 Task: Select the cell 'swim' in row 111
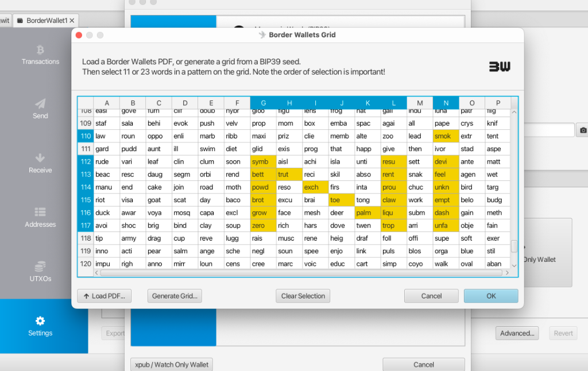(x=211, y=149)
